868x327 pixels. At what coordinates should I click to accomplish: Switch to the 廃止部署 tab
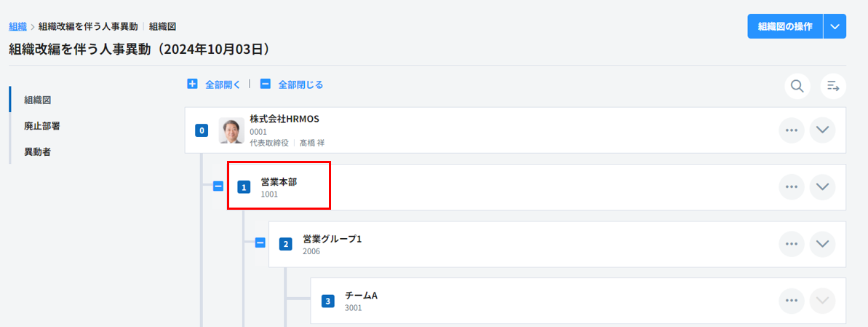[x=41, y=126]
